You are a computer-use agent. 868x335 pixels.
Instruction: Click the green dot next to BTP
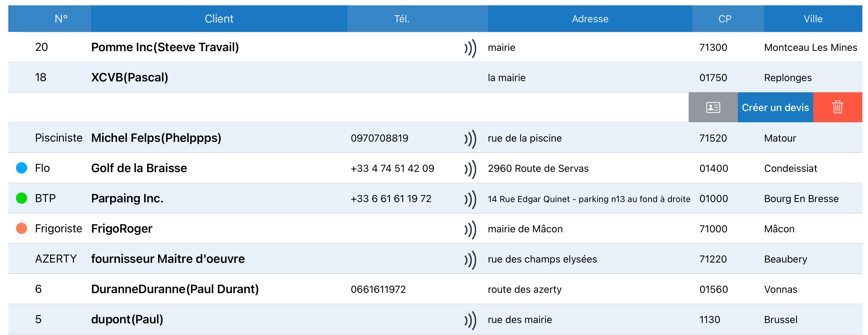click(22, 198)
